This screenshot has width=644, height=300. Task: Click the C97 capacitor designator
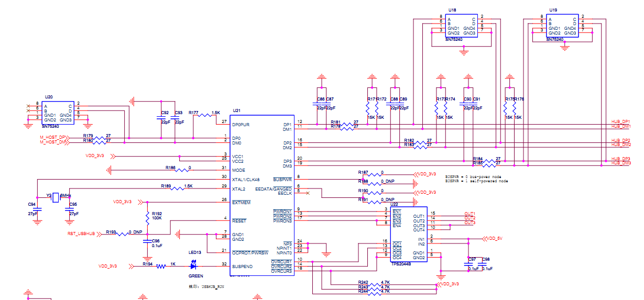click(x=472, y=259)
